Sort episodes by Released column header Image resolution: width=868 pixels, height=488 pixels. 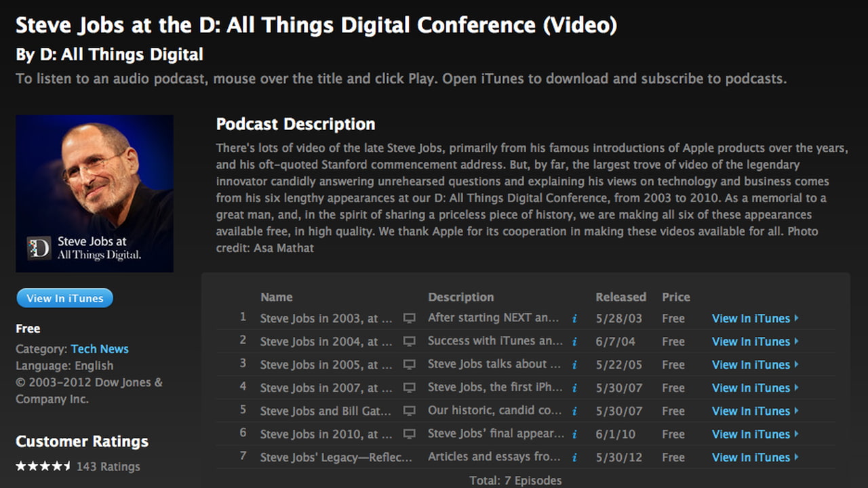pyautogui.click(x=620, y=297)
